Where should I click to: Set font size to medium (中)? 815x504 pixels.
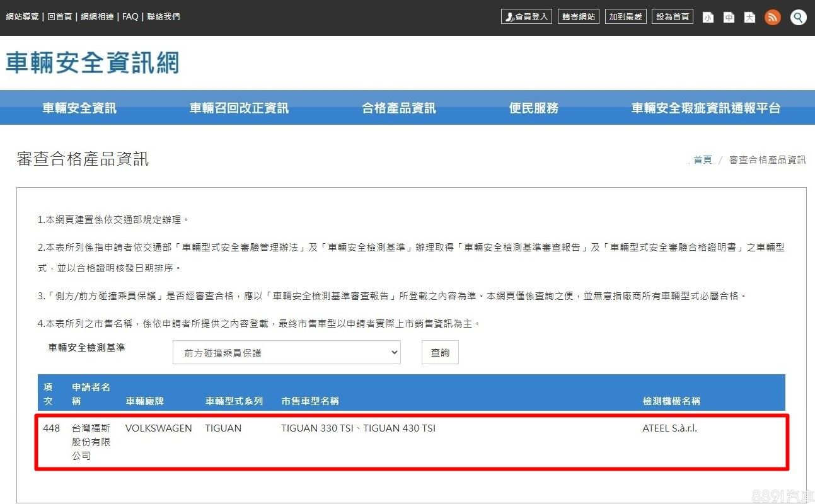729,17
